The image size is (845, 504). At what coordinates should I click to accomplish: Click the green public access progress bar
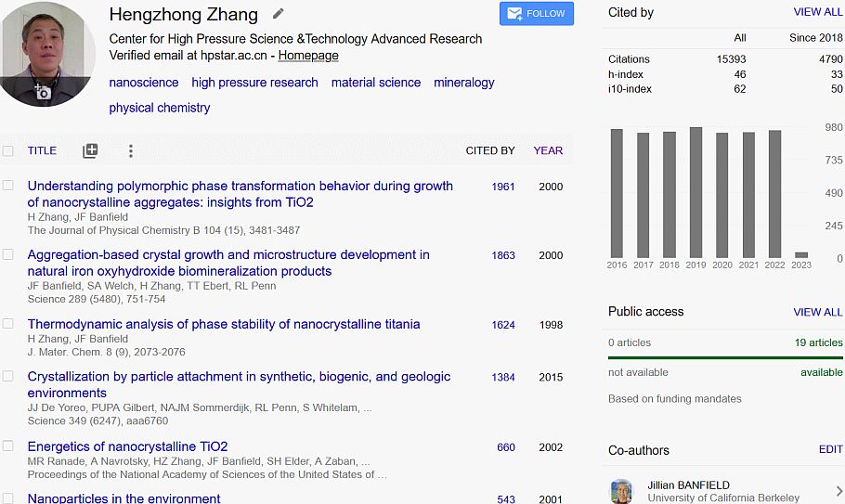tap(725, 357)
